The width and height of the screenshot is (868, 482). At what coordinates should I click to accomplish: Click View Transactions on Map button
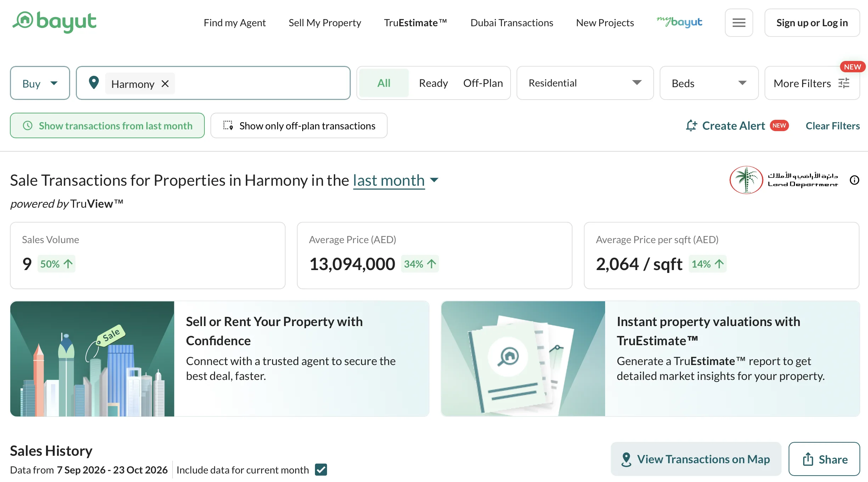(696, 459)
